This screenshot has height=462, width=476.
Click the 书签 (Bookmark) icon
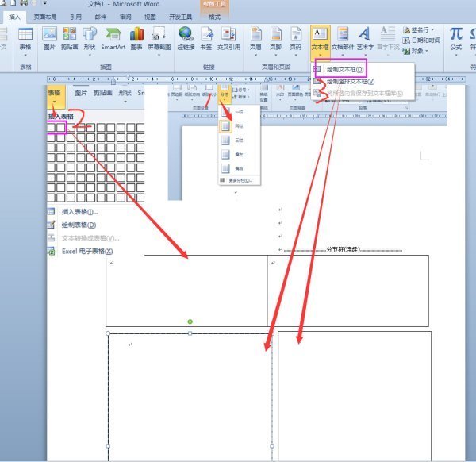click(207, 38)
